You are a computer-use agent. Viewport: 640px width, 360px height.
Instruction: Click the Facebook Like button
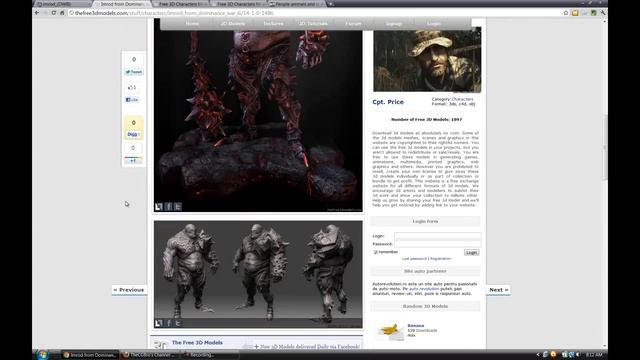click(x=132, y=100)
